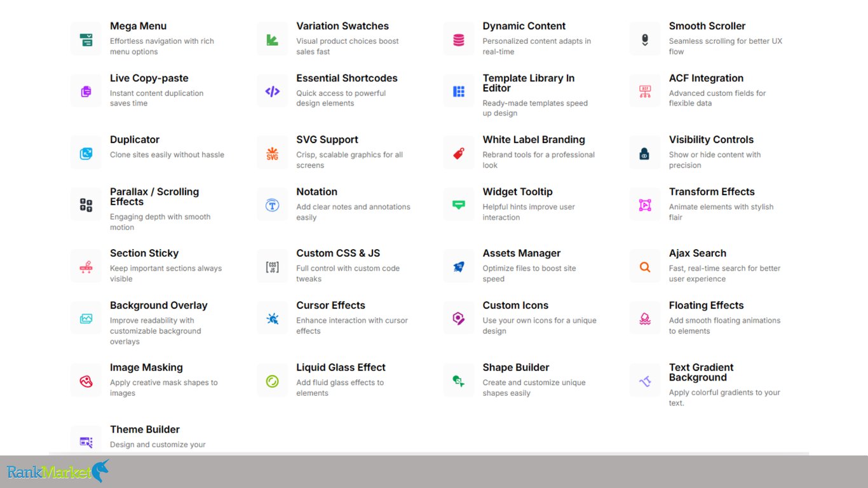Click 'Engaging depth with smooth motion' description

click(160, 222)
